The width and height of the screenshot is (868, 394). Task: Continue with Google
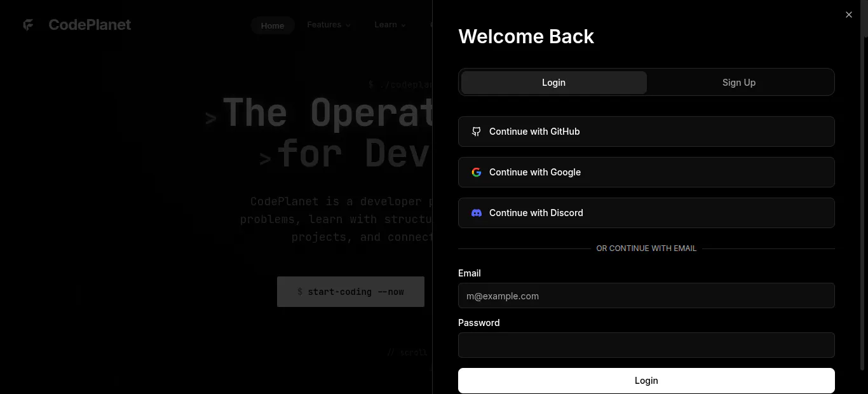click(x=646, y=172)
